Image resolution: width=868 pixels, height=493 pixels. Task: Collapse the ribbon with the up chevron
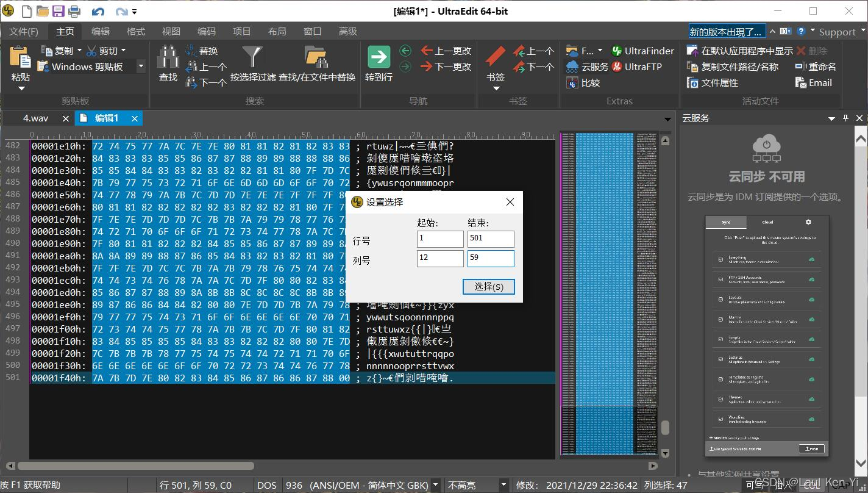click(772, 31)
